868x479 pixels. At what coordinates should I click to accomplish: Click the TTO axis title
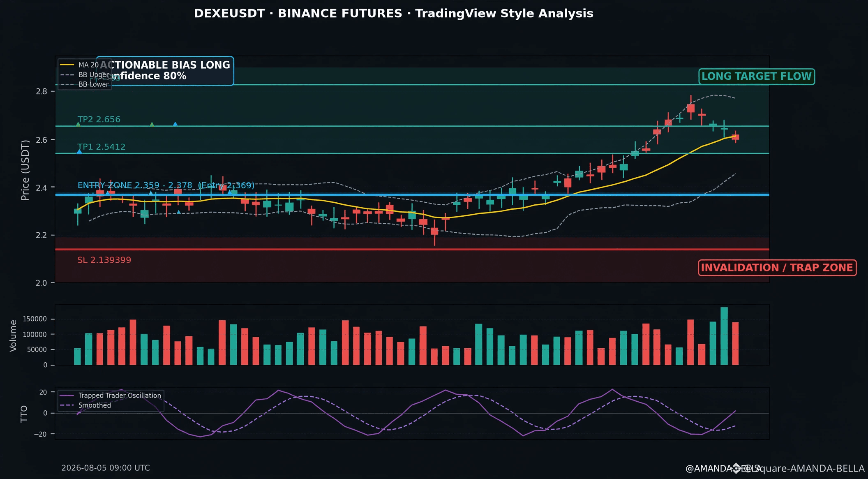tap(24, 414)
